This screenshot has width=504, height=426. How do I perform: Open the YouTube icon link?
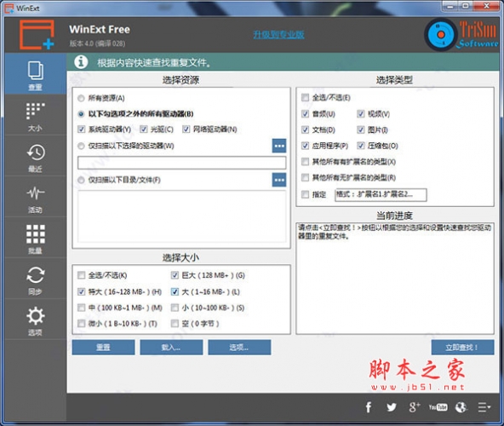438,407
